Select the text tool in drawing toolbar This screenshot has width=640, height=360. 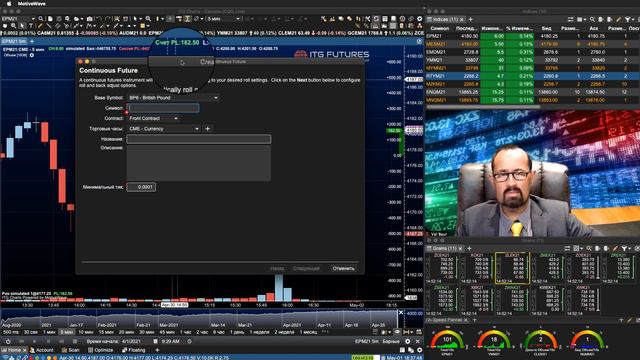[x=31, y=26]
